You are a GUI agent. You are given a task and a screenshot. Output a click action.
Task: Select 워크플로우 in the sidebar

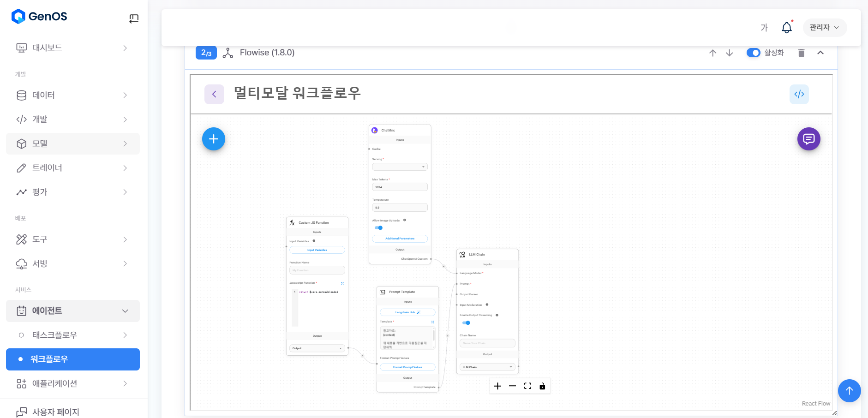pos(73,359)
